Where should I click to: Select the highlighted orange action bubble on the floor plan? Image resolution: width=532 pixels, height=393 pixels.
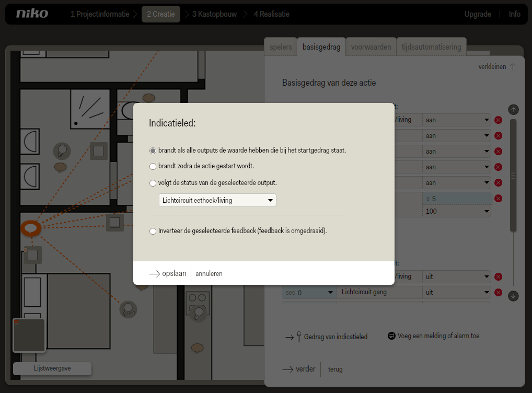pyautogui.click(x=31, y=228)
